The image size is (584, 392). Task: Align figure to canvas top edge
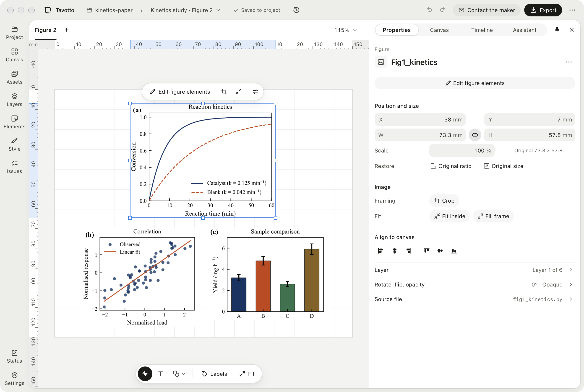[427, 250]
